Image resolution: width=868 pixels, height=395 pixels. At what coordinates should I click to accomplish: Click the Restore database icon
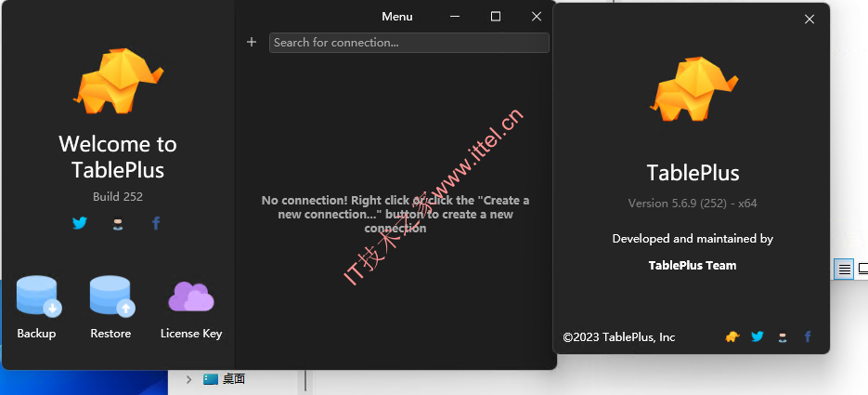point(112,296)
